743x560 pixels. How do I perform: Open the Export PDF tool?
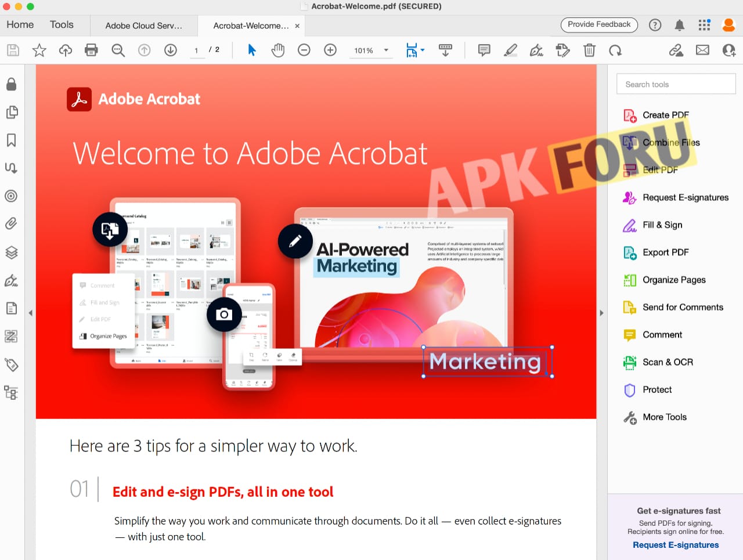coord(665,252)
